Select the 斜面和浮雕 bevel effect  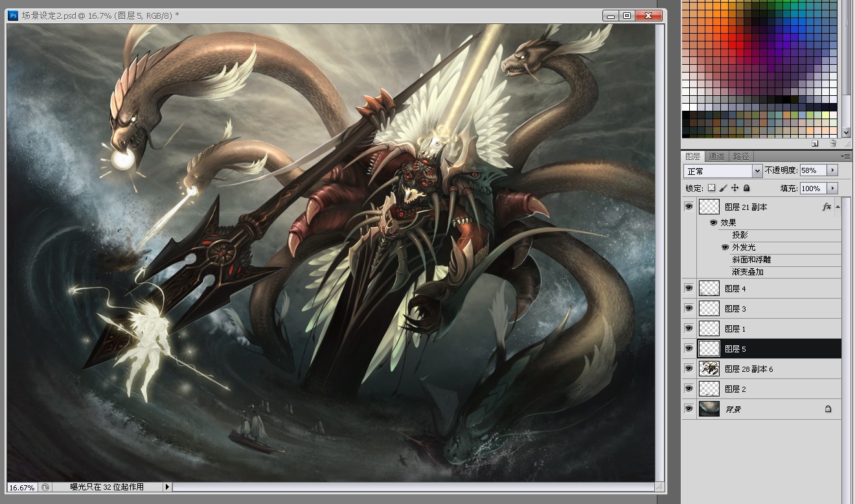751,259
